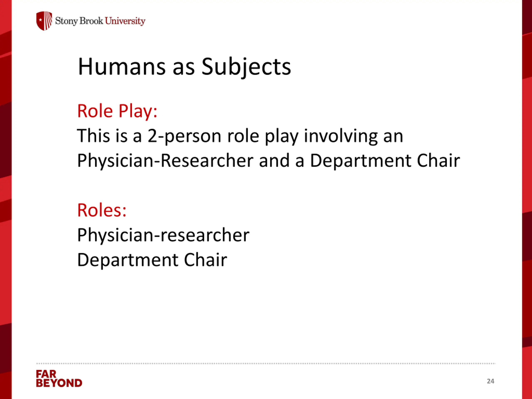Click the word 'University' in the logo
The image size is (532, 399).
pos(125,21)
